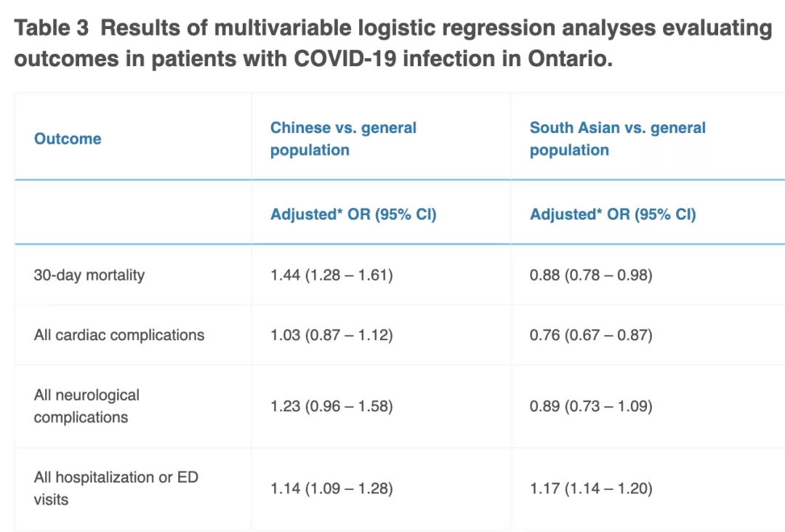Screen dimensions: 785x532
Task: Click the South Asian vs. general population header
Action: coord(617,139)
